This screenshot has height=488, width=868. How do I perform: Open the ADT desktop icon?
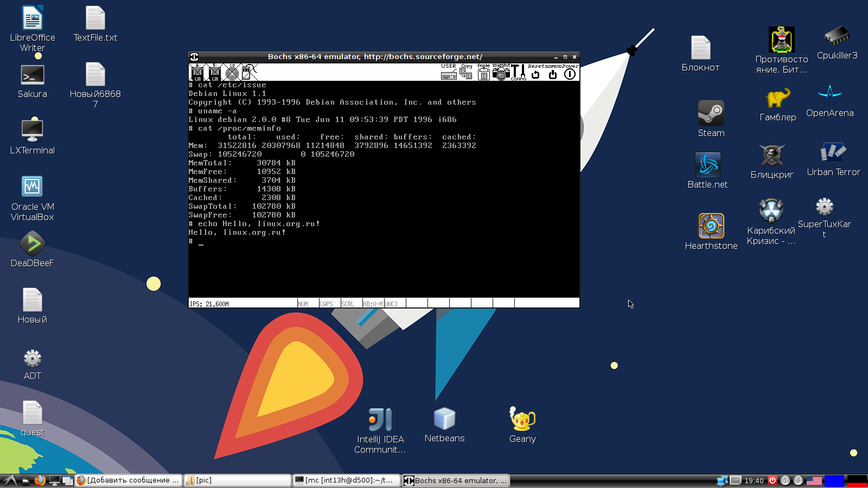33,364
